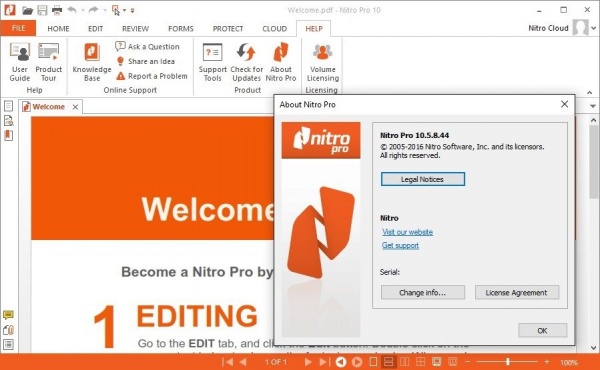
Task: Switch to the HOME ribbon tab
Action: (x=58, y=29)
